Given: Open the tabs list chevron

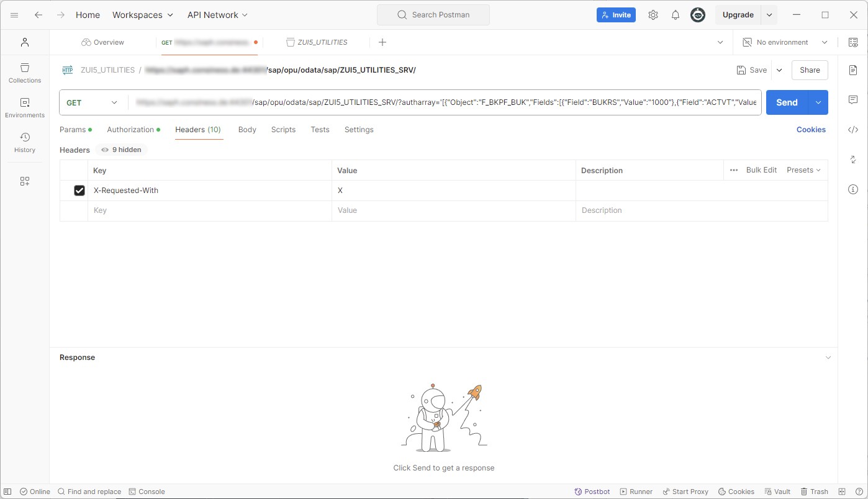Looking at the screenshot, I should (x=720, y=42).
